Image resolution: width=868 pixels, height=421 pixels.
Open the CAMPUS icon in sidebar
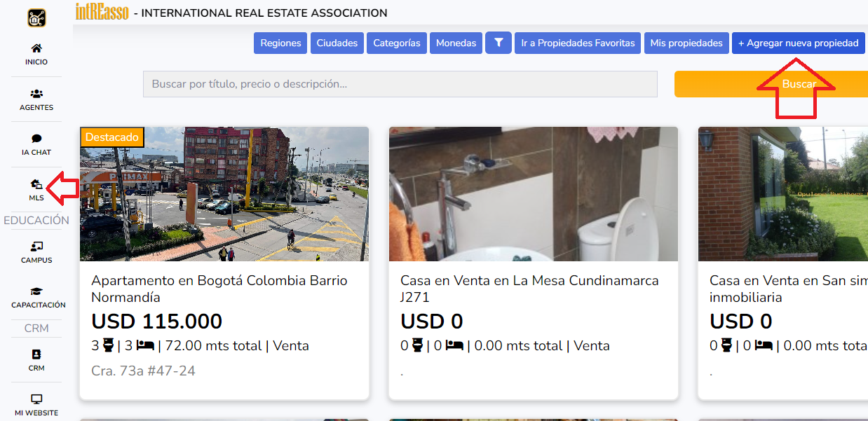tap(36, 247)
